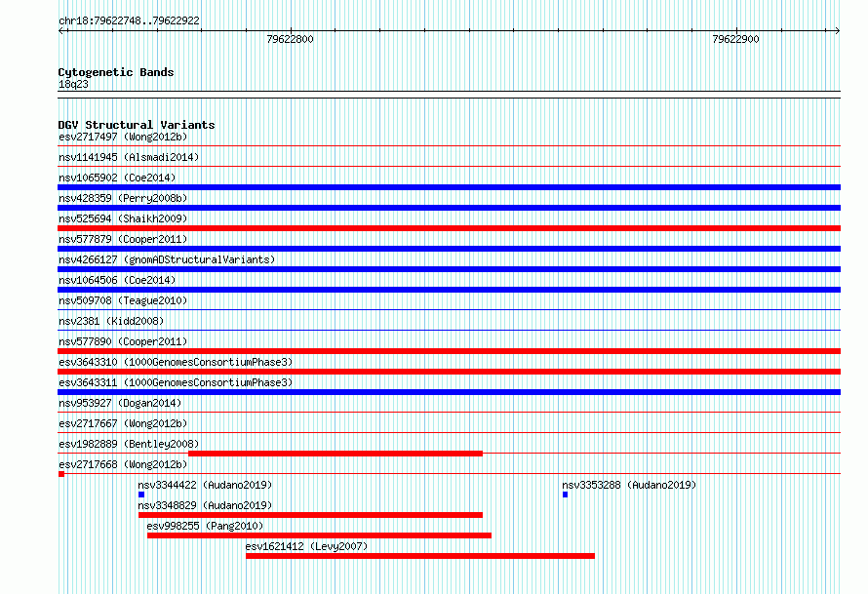
Task: Select the esv998255 (Pang2010) red bar
Action: click(x=320, y=535)
